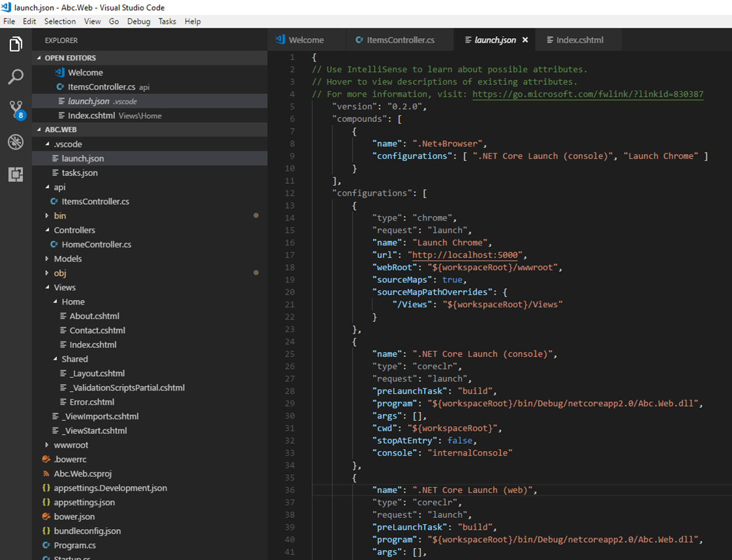Click the C# icon beside HomeController.cs
This screenshot has height=560, width=732.
[54, 244]
